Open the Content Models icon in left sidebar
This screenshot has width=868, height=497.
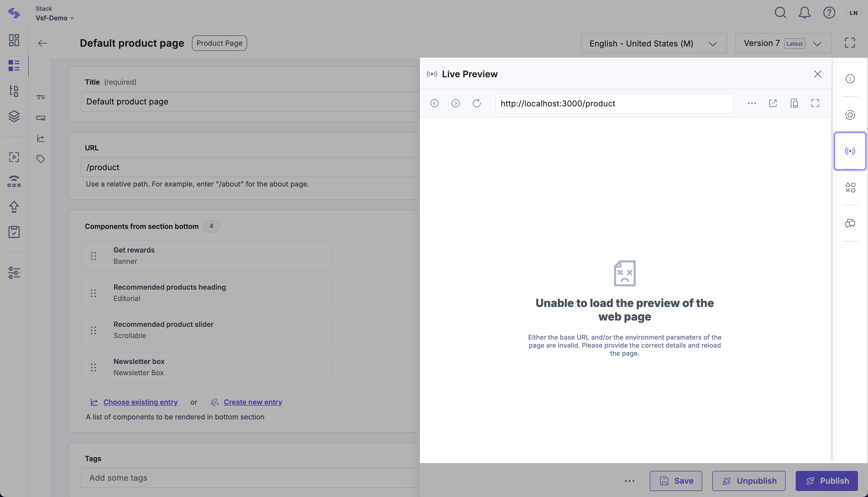point(14,91)
